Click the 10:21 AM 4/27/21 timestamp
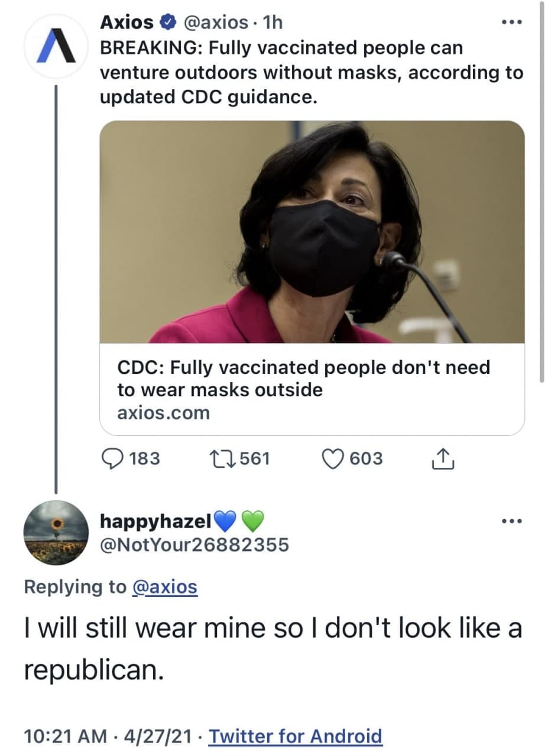Viewport: 548px width, 756px height. click(x=109, y=736)
